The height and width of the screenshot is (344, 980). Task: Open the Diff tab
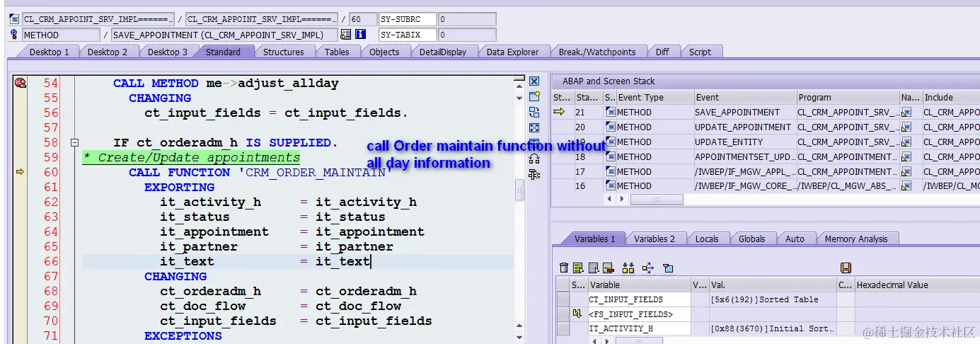tap(662, 52)
